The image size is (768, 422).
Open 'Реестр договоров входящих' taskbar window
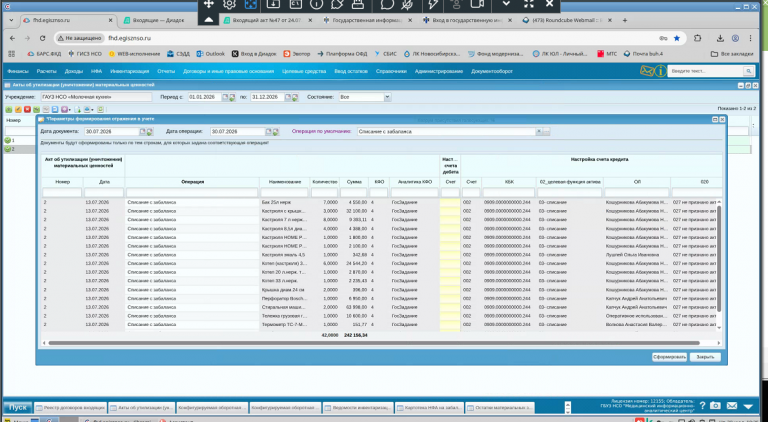coord(71,407)
